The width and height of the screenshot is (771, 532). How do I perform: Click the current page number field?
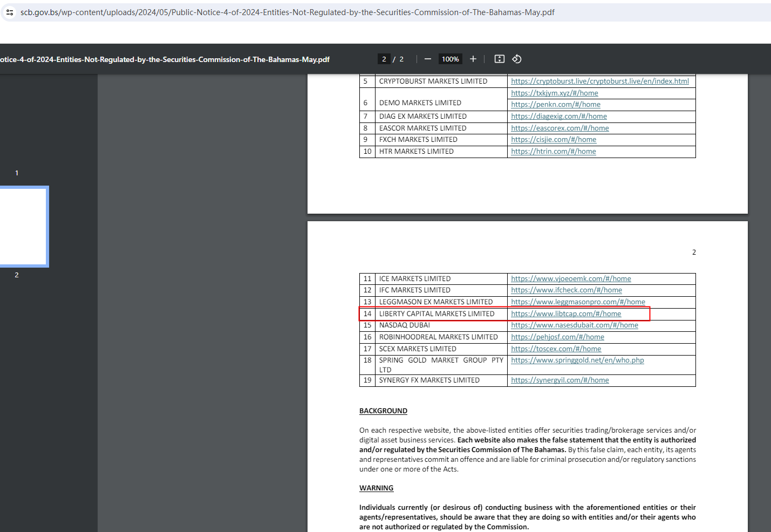[x=384, y=59]
